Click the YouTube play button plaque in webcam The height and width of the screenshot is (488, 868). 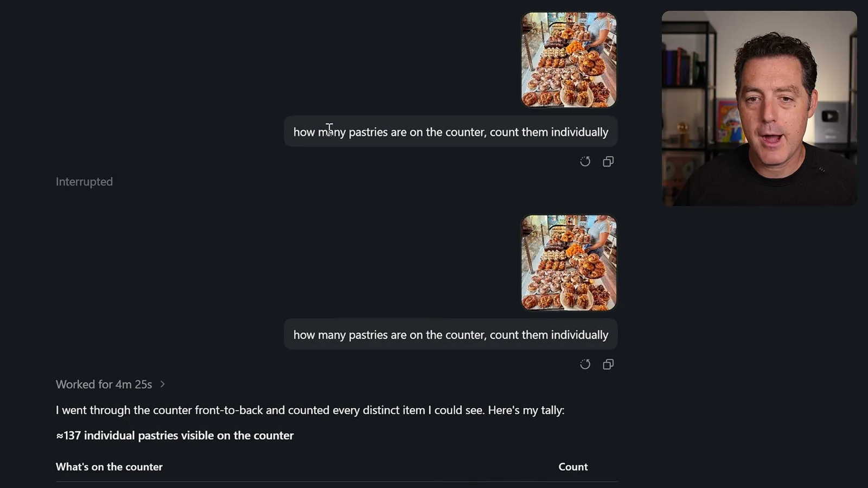coord(829,116)
